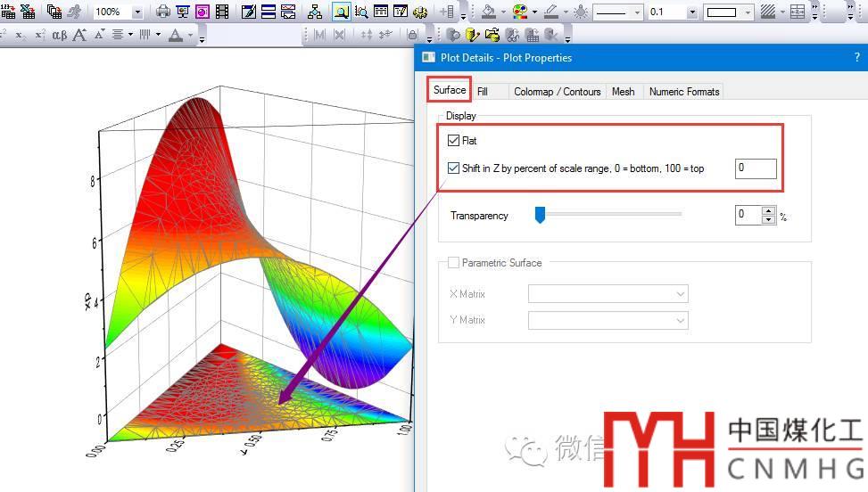Click the Shift in Z percent input field
Viewport: 868px width, 492px height.
coord(755,168)
